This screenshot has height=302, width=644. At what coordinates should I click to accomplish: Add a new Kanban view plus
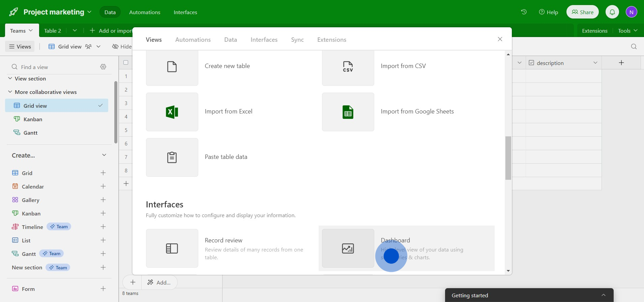click(x=103, y=213)
